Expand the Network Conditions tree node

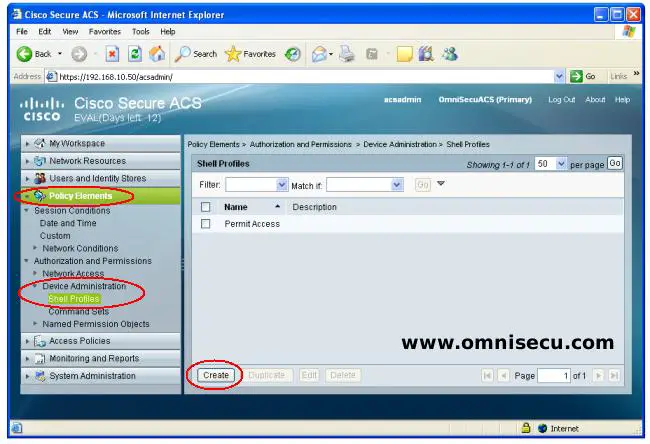point(35,248)
